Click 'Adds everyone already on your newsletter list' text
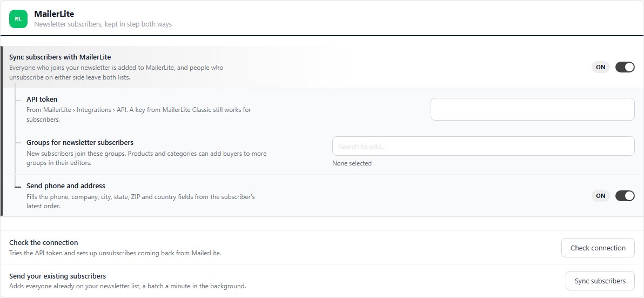 (x=128, y=286)
